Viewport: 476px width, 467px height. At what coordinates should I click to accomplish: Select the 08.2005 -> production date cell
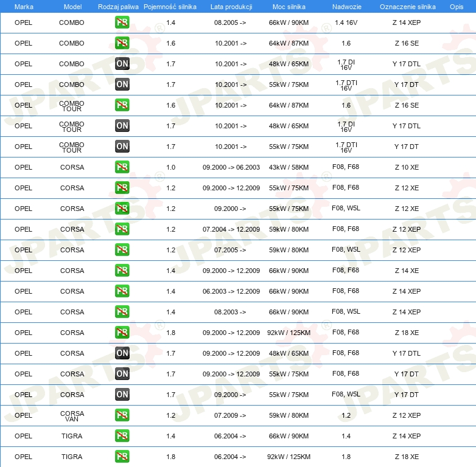tap(230, 22)
